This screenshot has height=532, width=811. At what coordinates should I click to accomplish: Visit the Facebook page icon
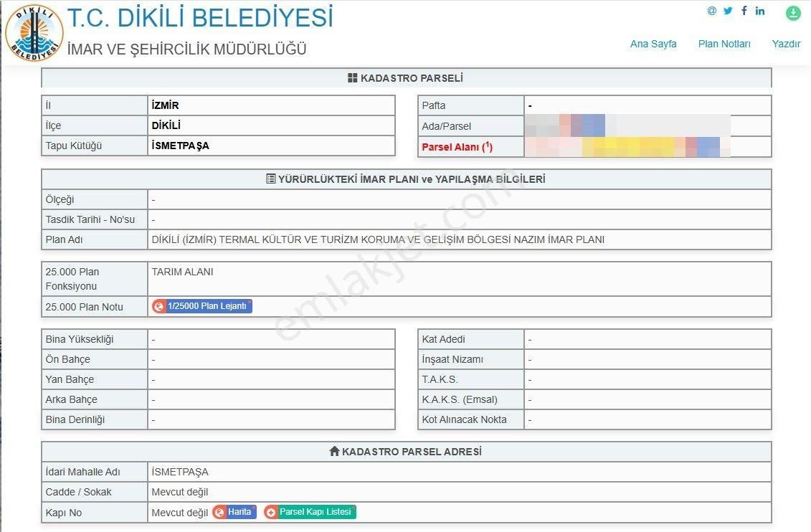tap(744, 11)
